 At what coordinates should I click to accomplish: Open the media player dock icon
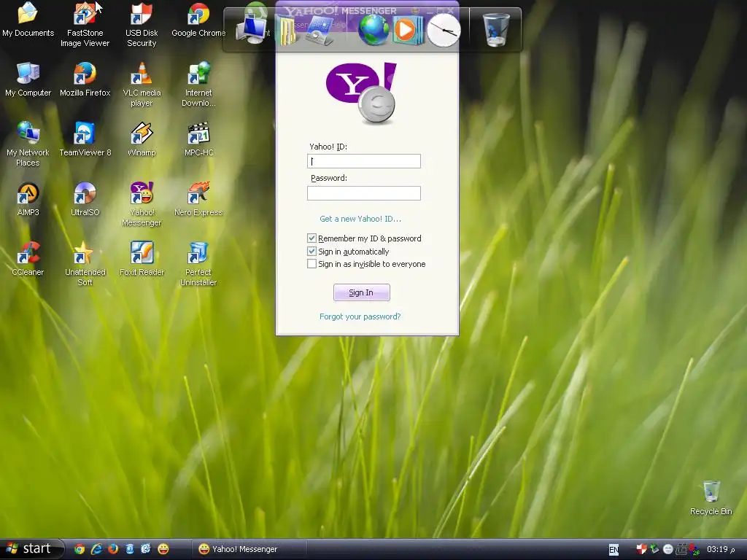(x=407, y=30)
